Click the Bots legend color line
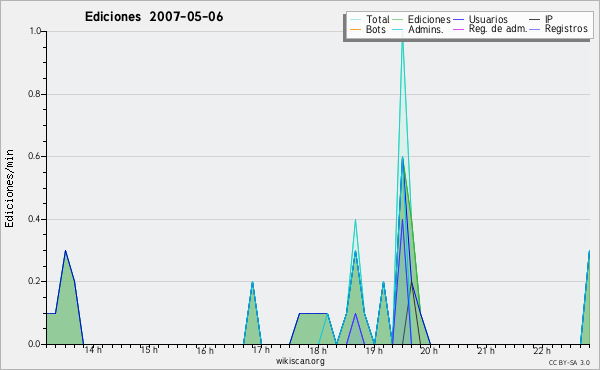 pos(355,29)
